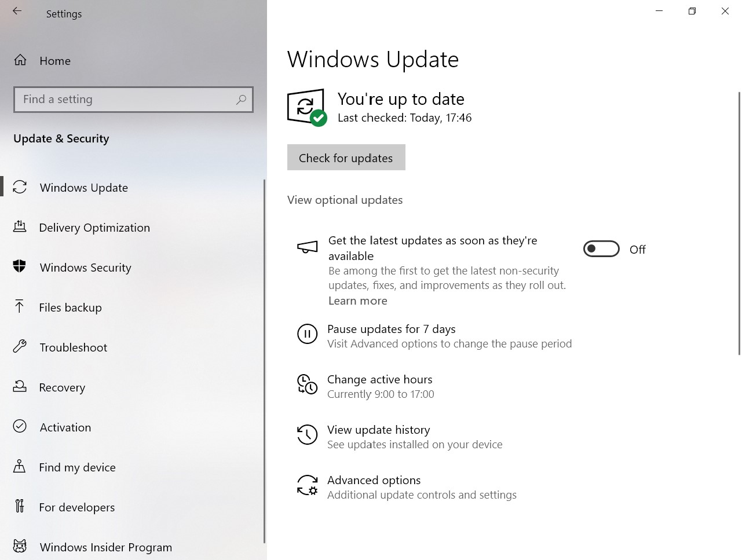Click the Check for updates button

(x=346, y=158)
